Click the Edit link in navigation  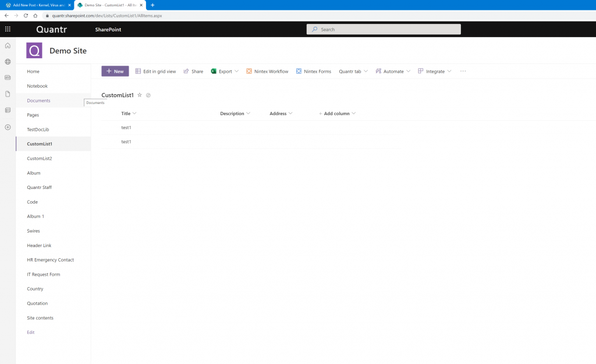pos(31,332)
